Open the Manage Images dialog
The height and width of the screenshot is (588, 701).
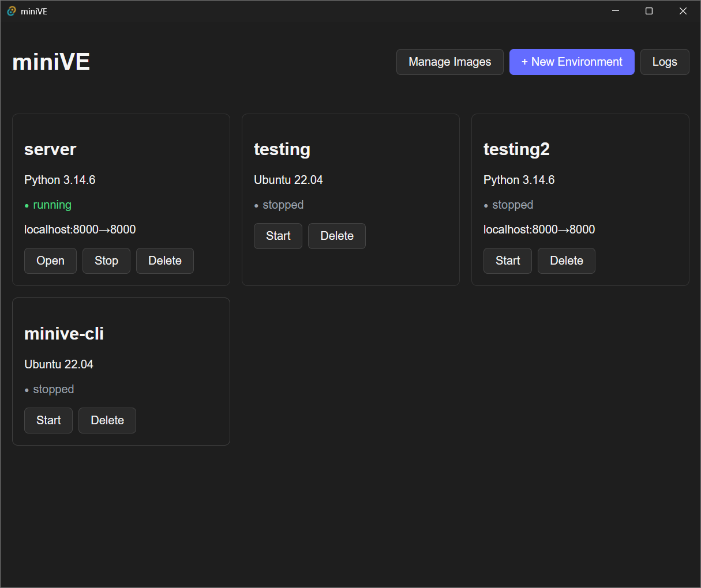tap(449, 62)
